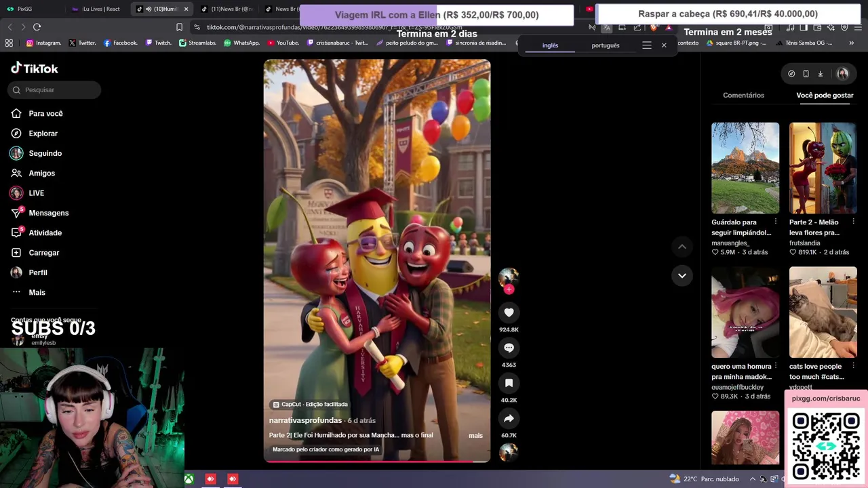Open Amigos in the sidebar
Image resolution: width=868 pixels, height=488 pixels.
41,174
